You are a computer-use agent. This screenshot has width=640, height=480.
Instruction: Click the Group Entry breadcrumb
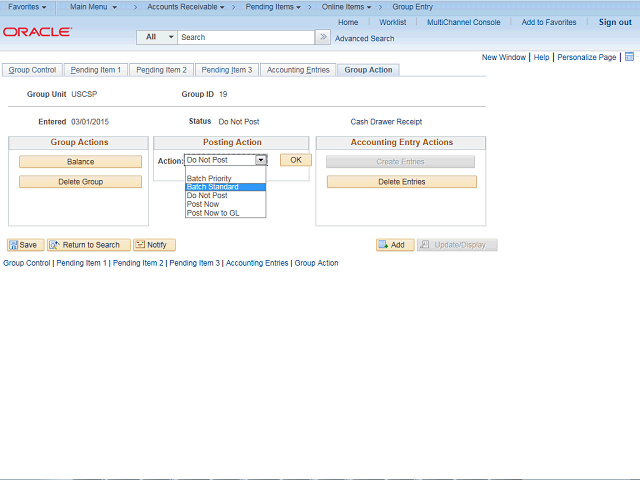click(x=412, y=7)
